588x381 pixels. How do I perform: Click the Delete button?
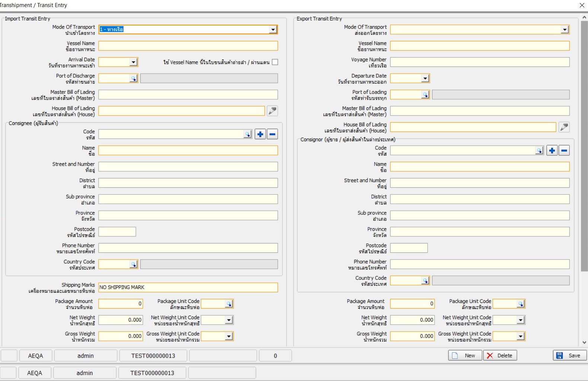(x=500, y=356)
